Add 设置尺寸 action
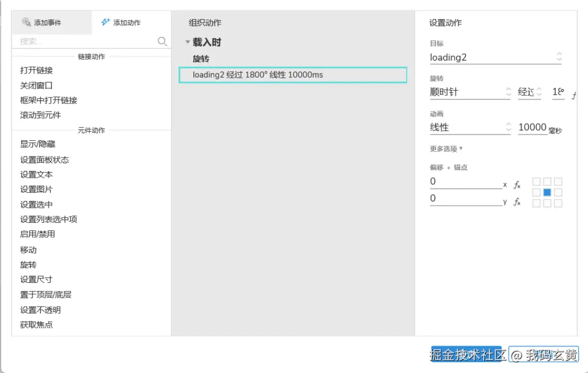 point(36,279)
